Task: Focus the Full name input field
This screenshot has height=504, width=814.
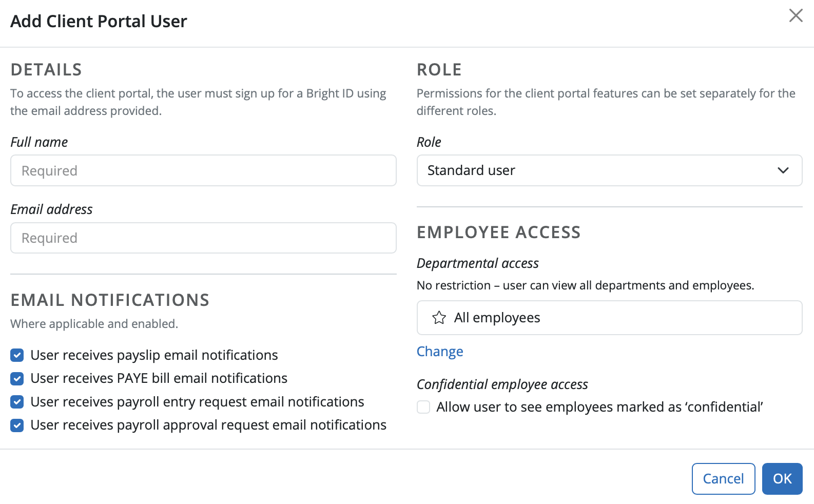Action: (203, 170)
